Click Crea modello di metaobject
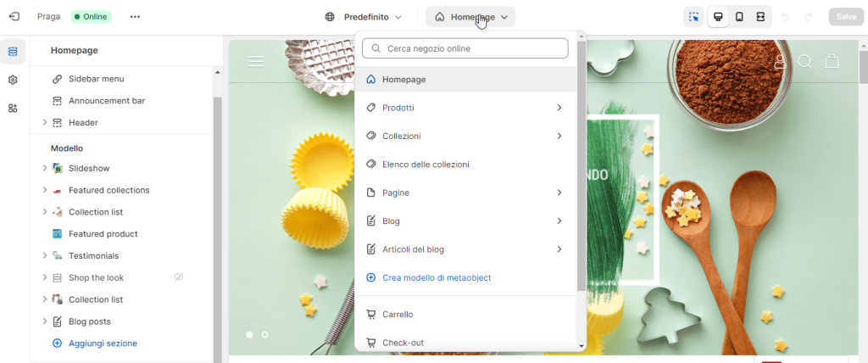 click(x=436, y=277)
